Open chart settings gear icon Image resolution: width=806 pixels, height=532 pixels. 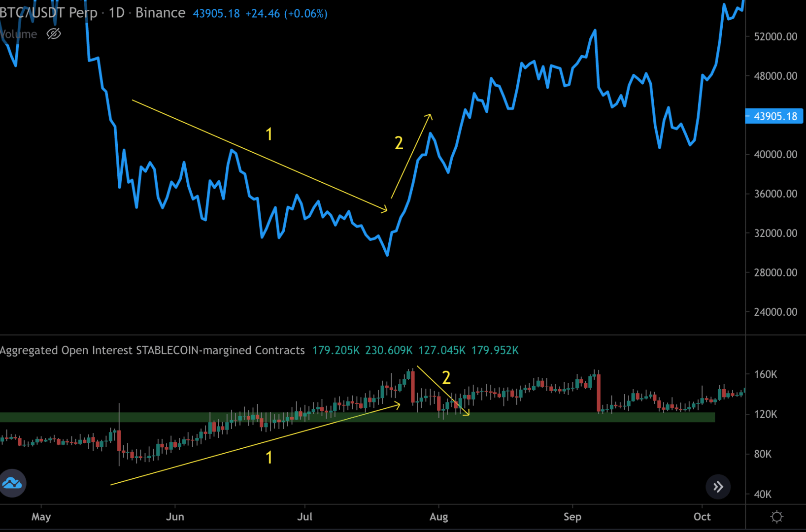coord(777,517)
